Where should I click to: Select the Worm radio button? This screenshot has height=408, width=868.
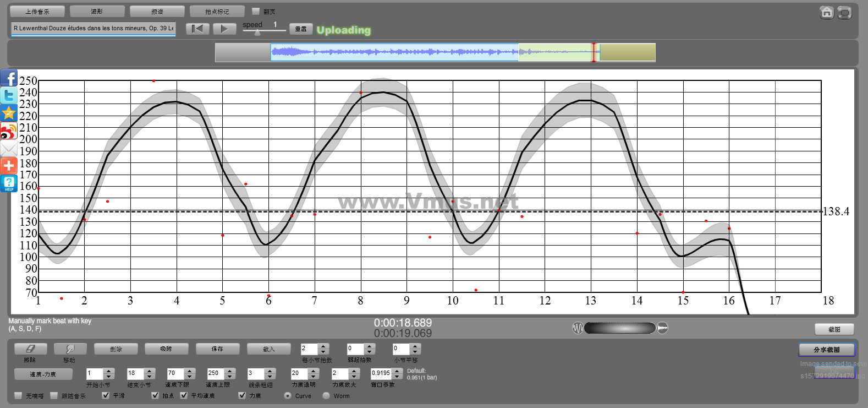[326, 395]
